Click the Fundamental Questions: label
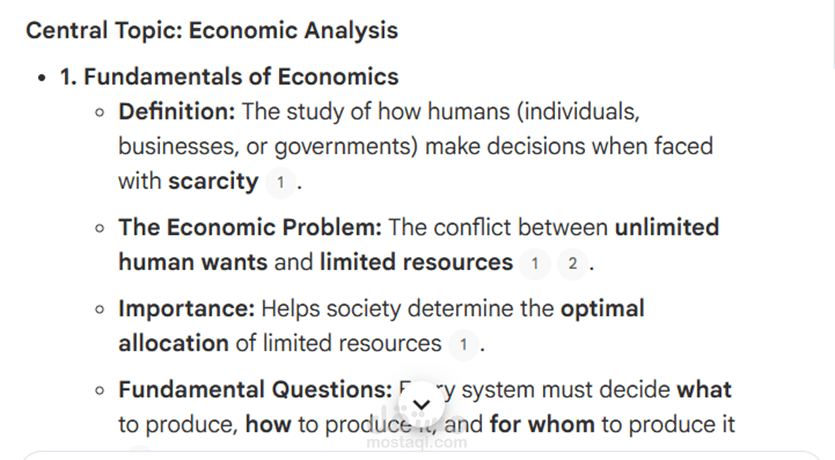Viewport: 835px width, 460px height. 256,390
